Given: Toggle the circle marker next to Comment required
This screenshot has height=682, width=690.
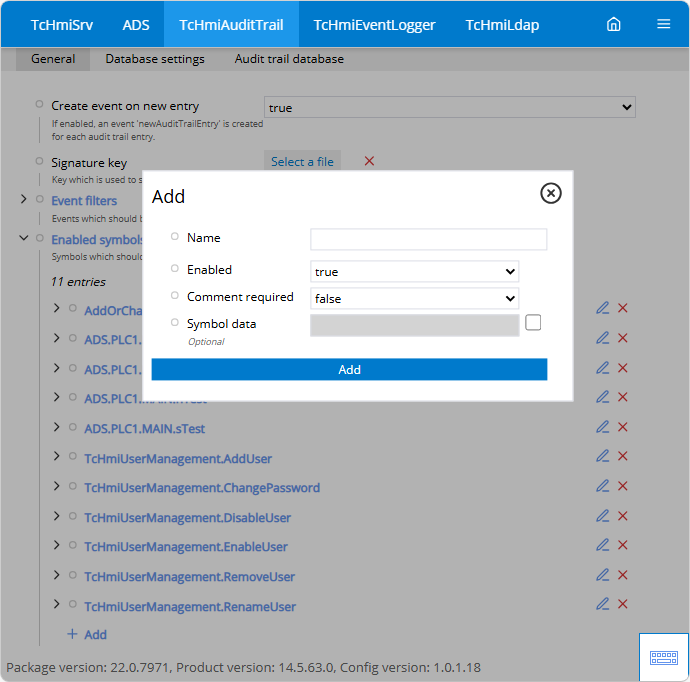Looking at the screenshot, I should pyautogui.click(x=175, y=295).
